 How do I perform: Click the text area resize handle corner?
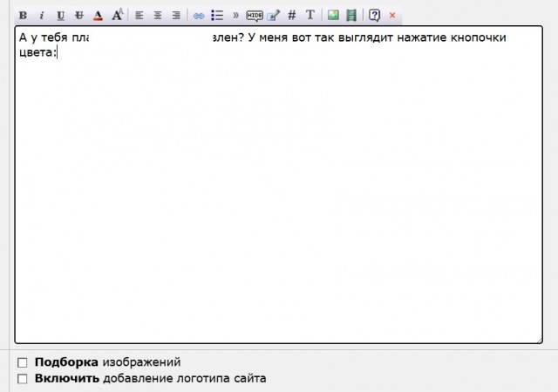click(539, 340)
